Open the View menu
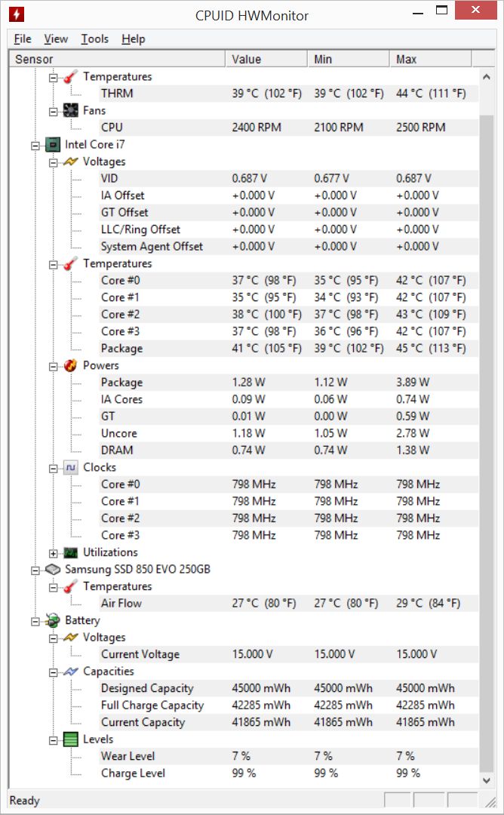The image size is (504, 815). coord(56,39)
